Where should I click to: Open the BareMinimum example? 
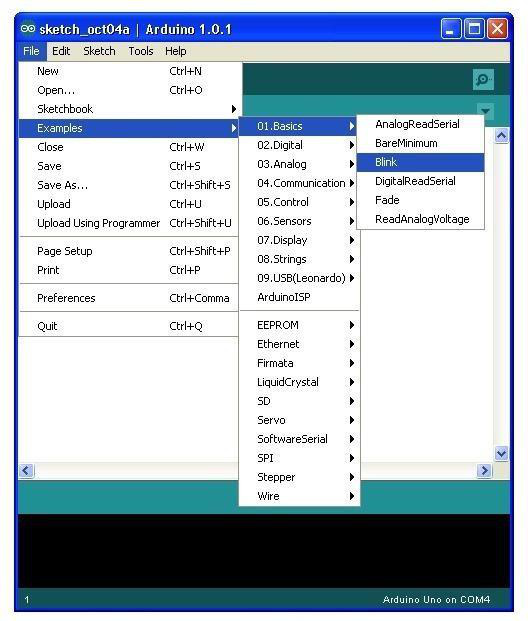(420, 143)
